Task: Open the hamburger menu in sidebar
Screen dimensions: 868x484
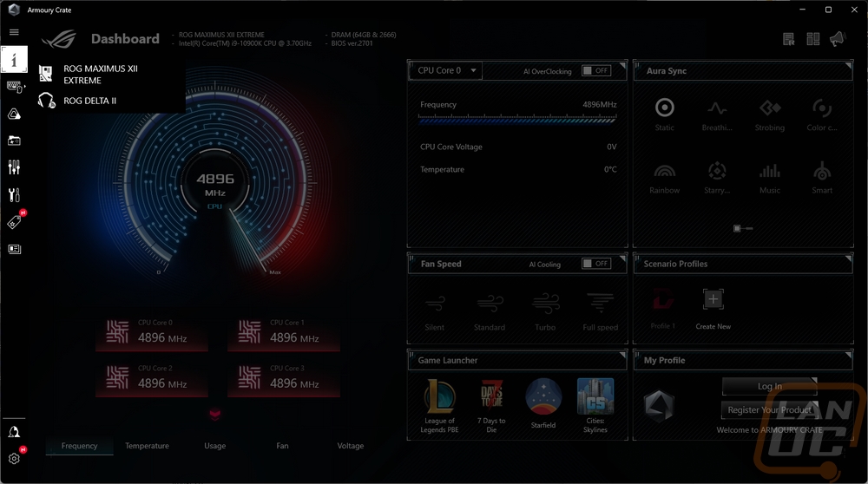Action: coord(14,32)
